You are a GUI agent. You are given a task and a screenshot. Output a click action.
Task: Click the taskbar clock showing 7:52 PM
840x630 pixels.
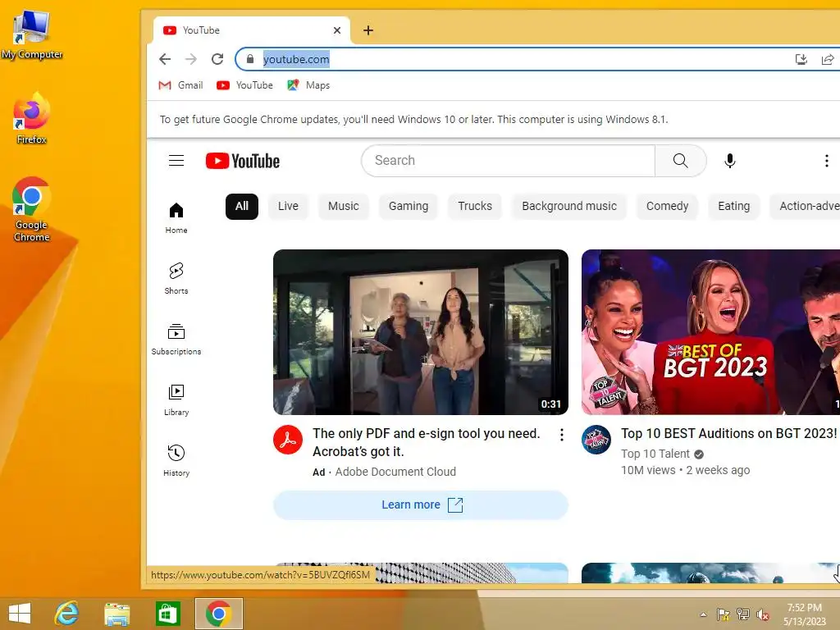pyautogui.click(x=804, y=614)
